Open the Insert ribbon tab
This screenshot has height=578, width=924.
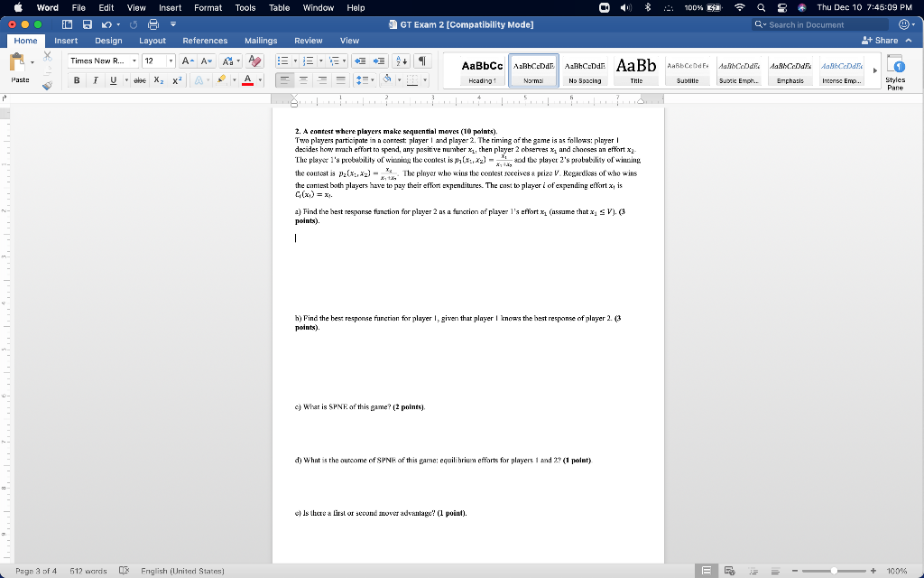click(66, 41)
